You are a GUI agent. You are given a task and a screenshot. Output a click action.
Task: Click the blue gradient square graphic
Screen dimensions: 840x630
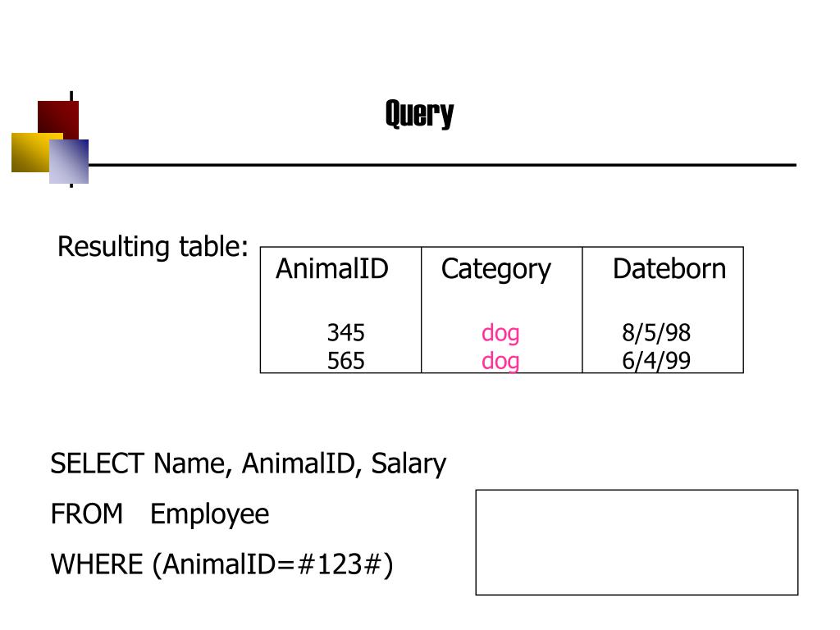[x=69, y=162]
